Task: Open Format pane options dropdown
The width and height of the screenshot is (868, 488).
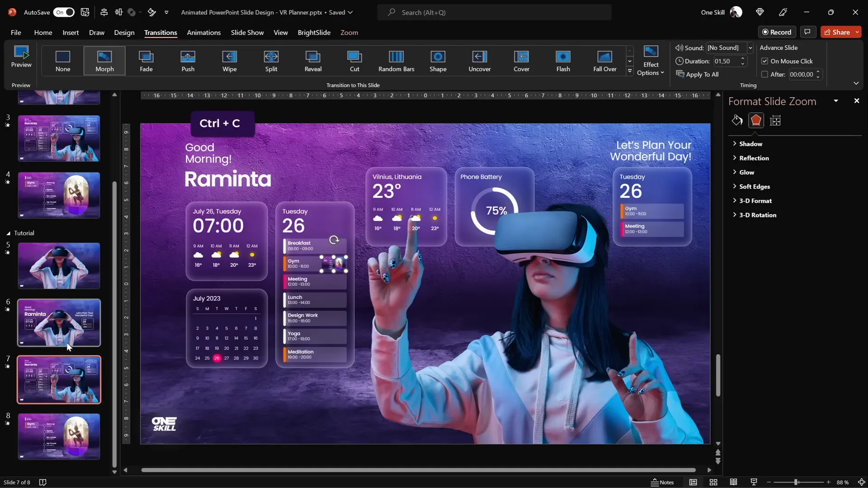Action: point(836,101)
